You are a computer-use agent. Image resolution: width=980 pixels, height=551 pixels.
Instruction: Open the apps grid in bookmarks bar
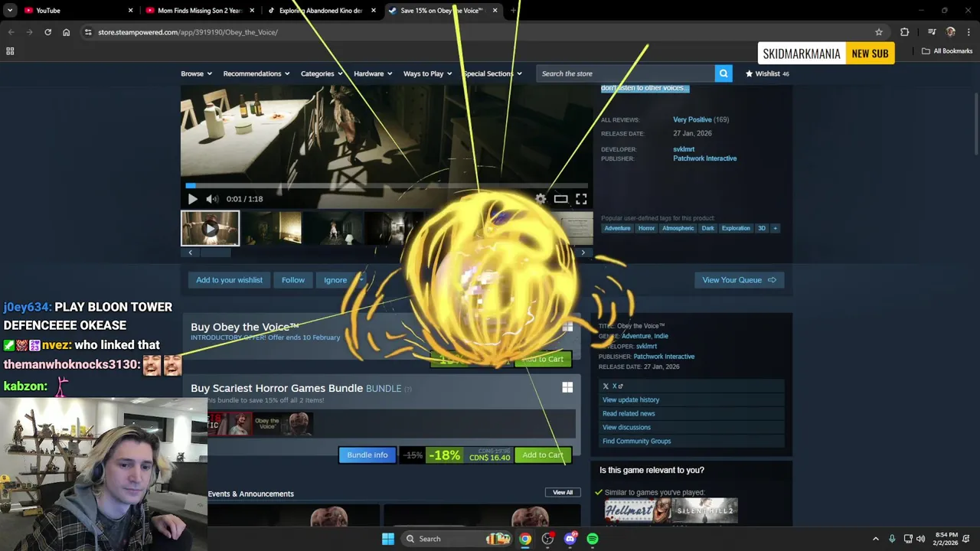tap(10, 51)
